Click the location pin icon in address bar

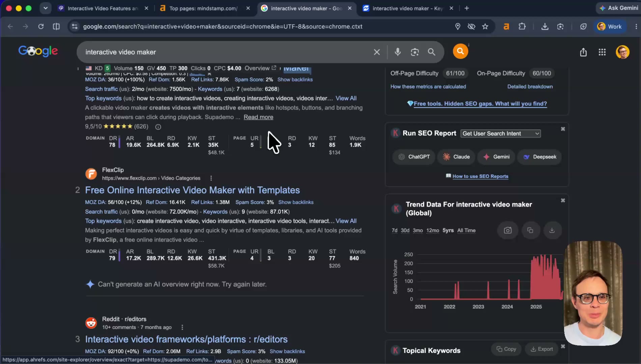pyautogui.click(x=458, y=27)
